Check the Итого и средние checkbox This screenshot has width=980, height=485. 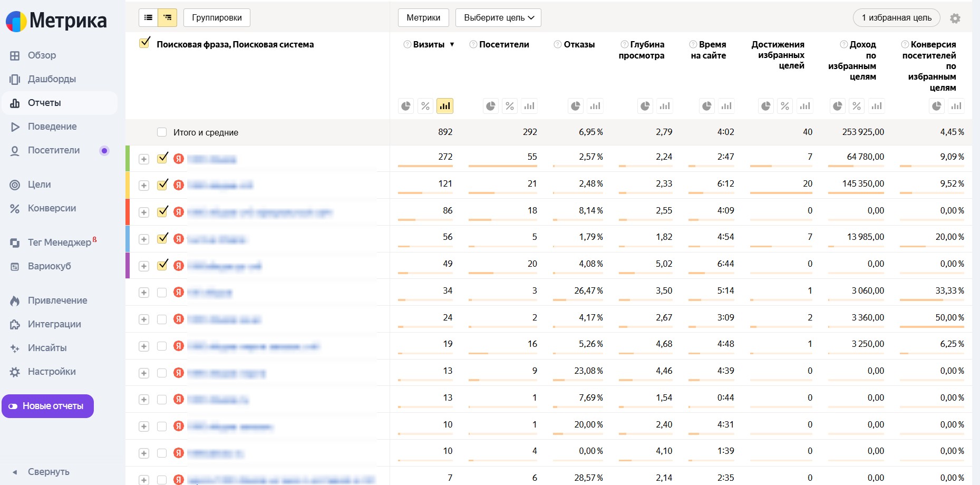tap(162, 132)
